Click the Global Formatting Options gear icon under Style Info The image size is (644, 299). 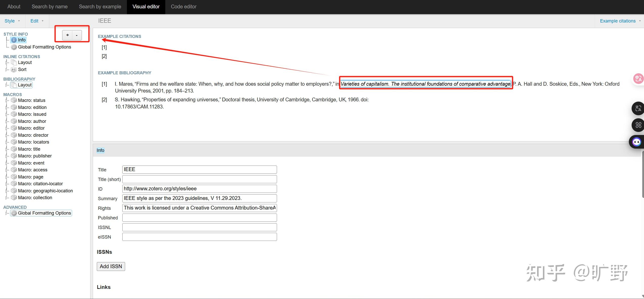[x=14, y=47]
